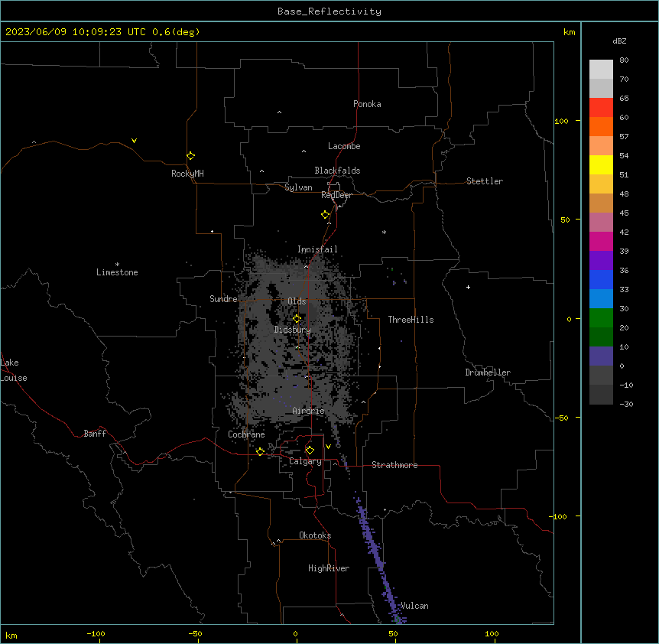The height and width of the screenshot is (644, 659).
Task: Click the -50 tick on the bottom axis
Action: coord(195,633)
